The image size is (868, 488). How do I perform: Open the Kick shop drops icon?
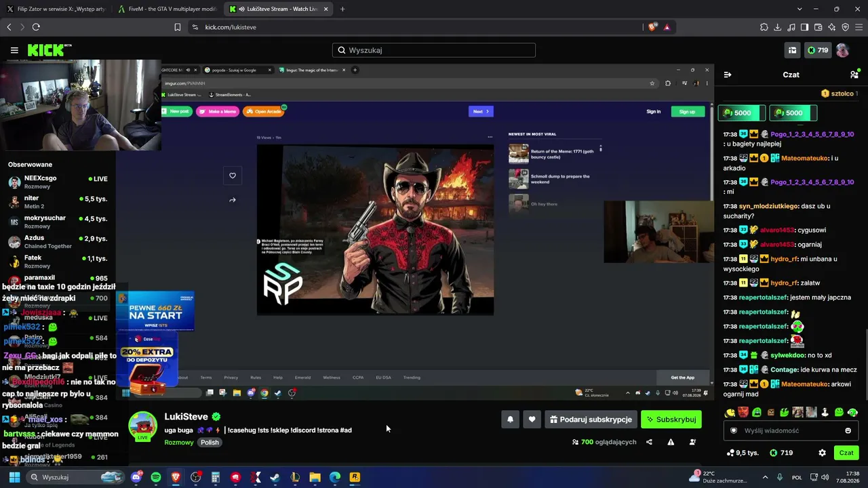point(792,50)
